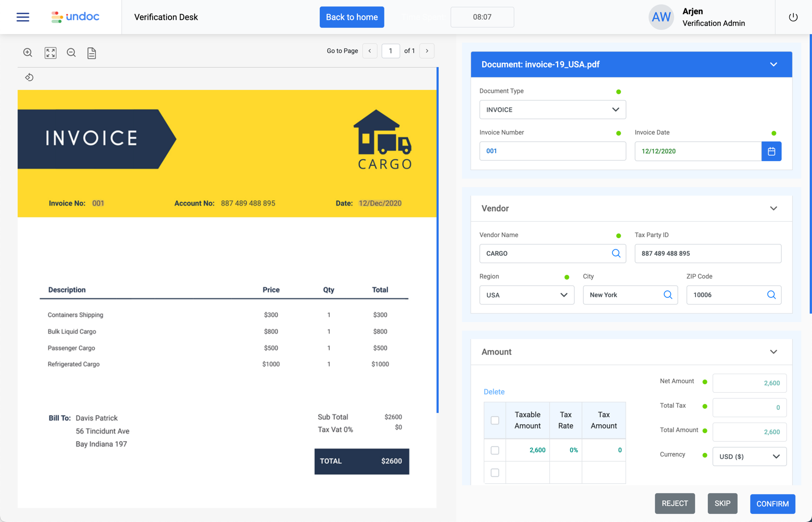The height and width of the screenshot is (522, 812).
Task: Click the Refrigerated Cargo line item
Action: 73,364
